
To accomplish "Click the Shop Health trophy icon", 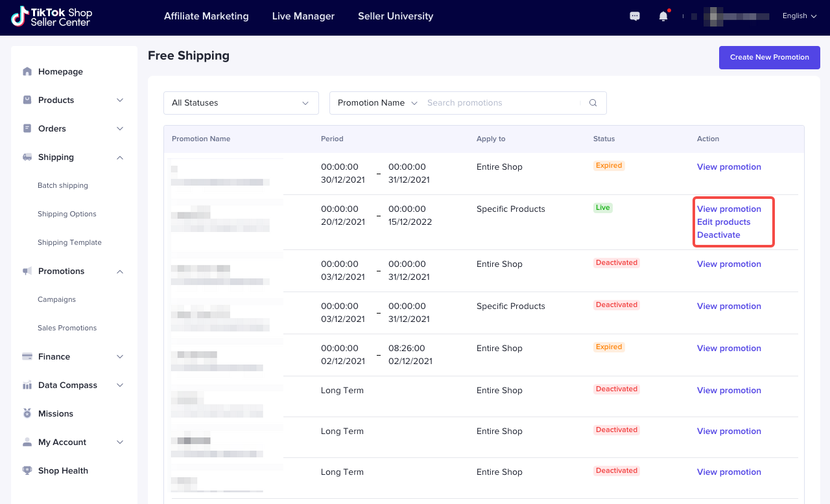I will [x=27, y=471].
